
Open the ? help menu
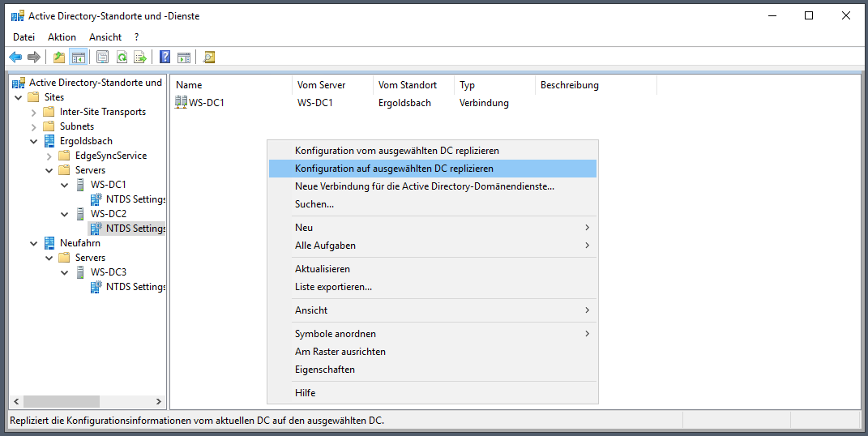pos(137,37)
